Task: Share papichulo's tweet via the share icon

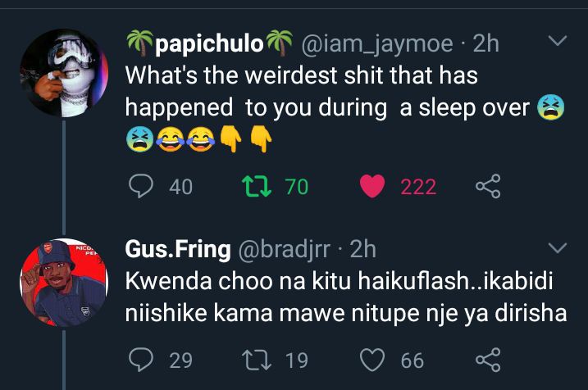Action: pyautogui.click(x=488, y=186)
